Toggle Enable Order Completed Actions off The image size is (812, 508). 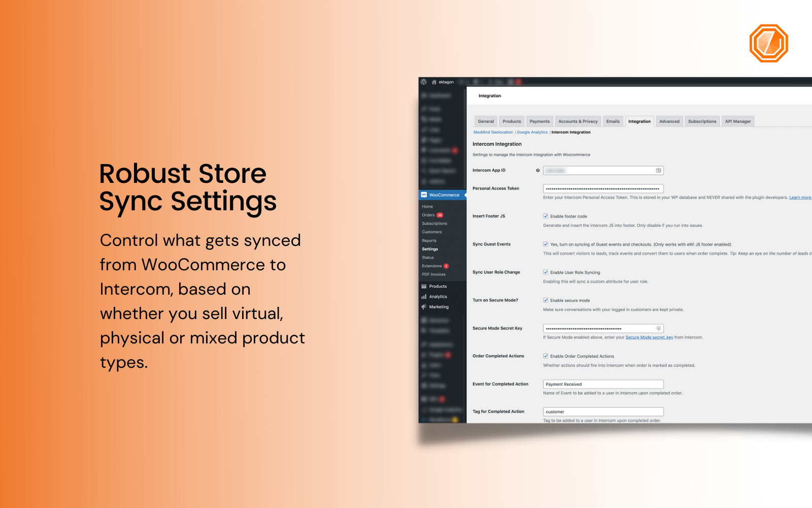click(x=545, y=356)
